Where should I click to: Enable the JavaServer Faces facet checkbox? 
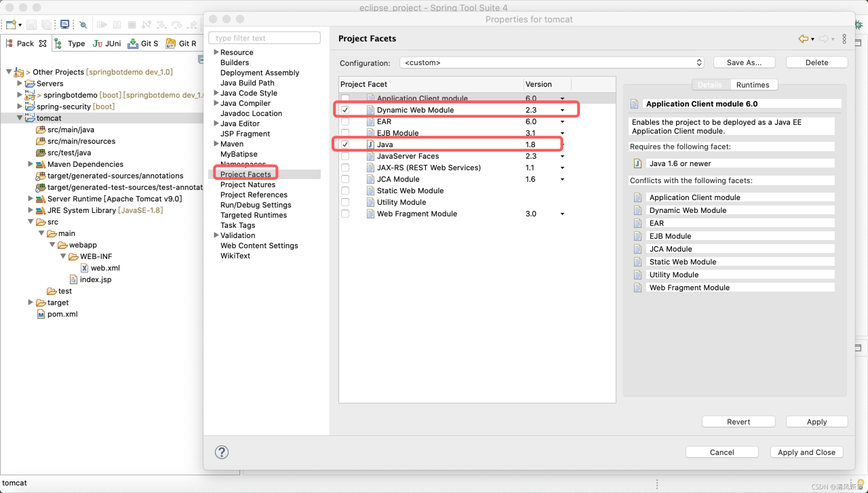[x=345, y=156]
